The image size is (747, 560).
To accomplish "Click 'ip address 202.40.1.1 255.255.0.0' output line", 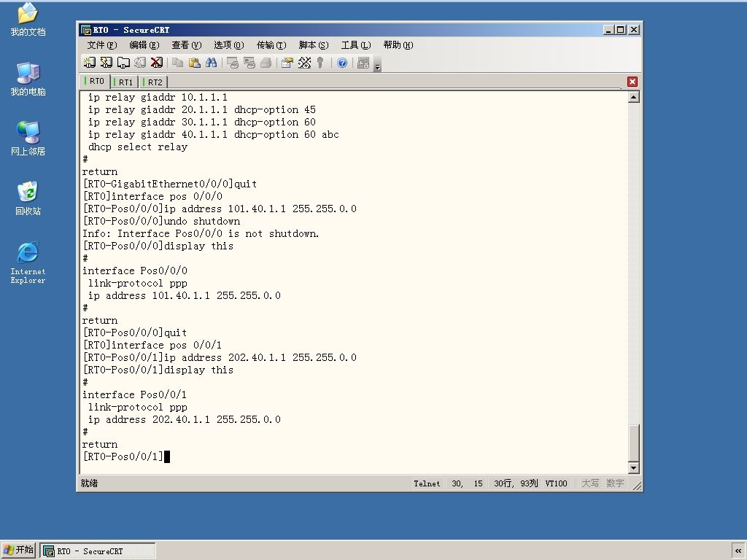I will [185, 419].
